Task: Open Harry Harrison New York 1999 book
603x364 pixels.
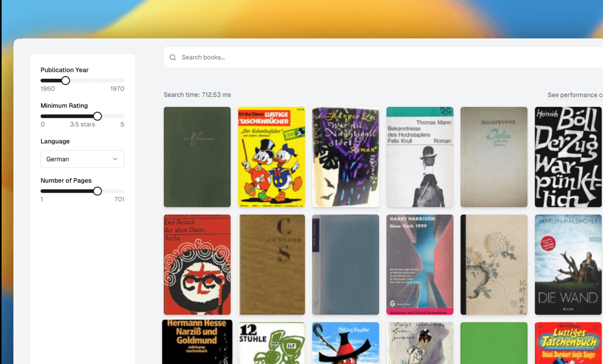Action: point(420,264)
